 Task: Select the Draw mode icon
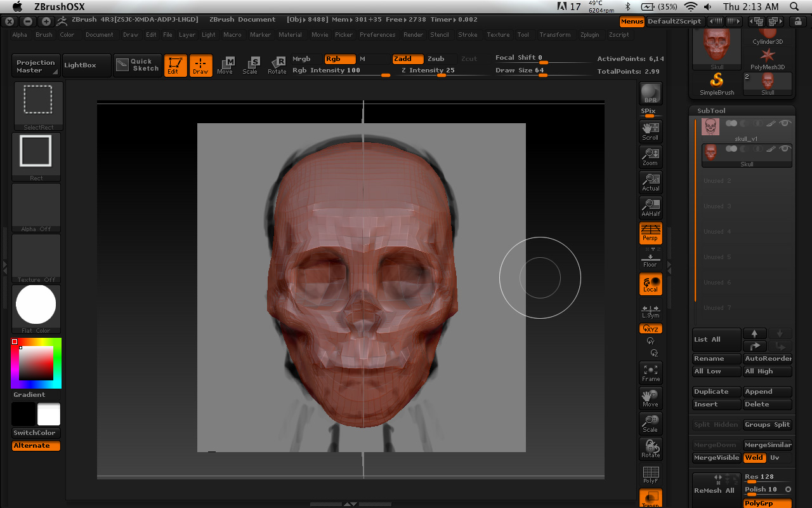[201, 65]
